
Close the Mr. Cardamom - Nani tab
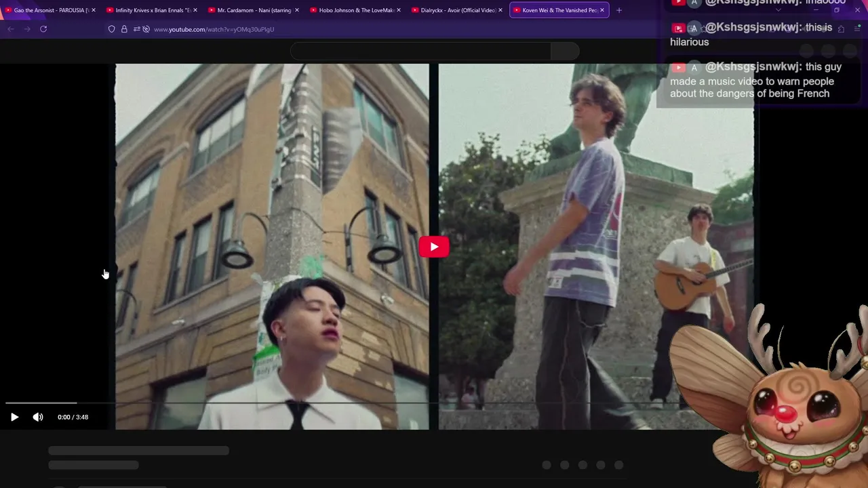(296, 10)
